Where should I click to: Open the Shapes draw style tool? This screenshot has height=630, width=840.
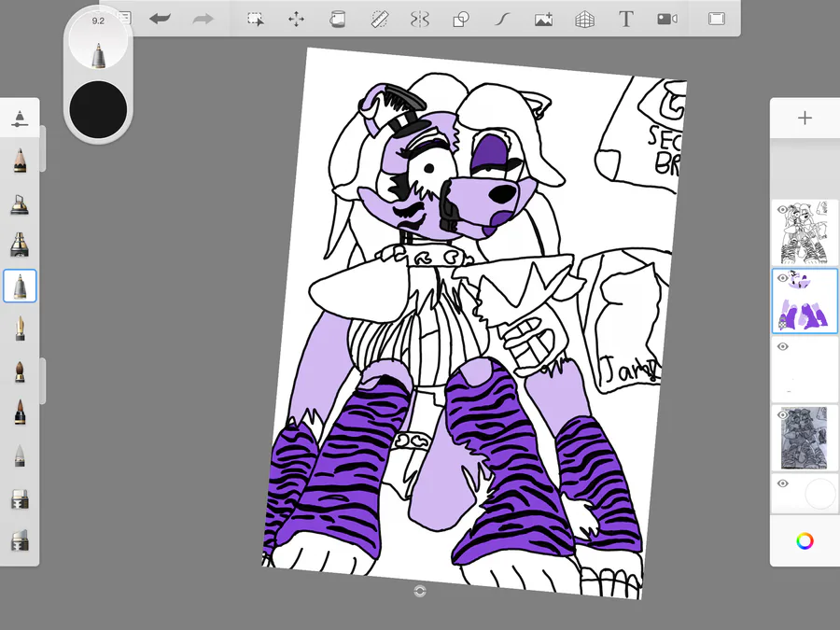(461, 20)
